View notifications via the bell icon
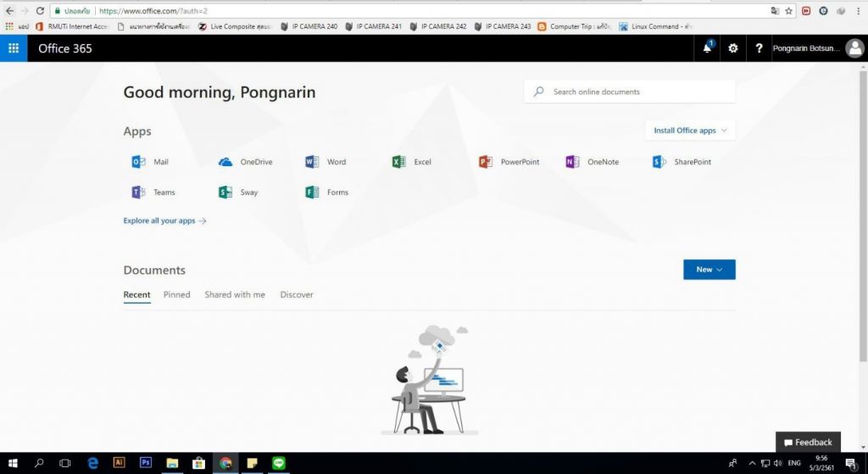This screenshot has width=868, height=474. pyautogui.click(x=707, y=48)
